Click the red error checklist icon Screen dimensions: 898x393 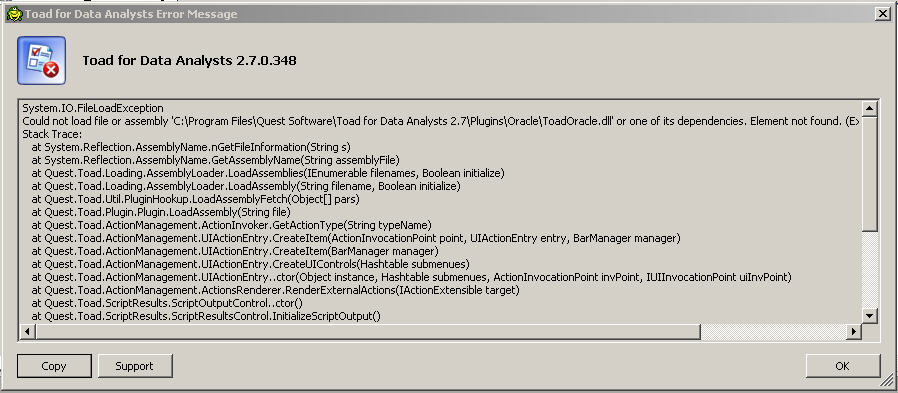(41, 60)
